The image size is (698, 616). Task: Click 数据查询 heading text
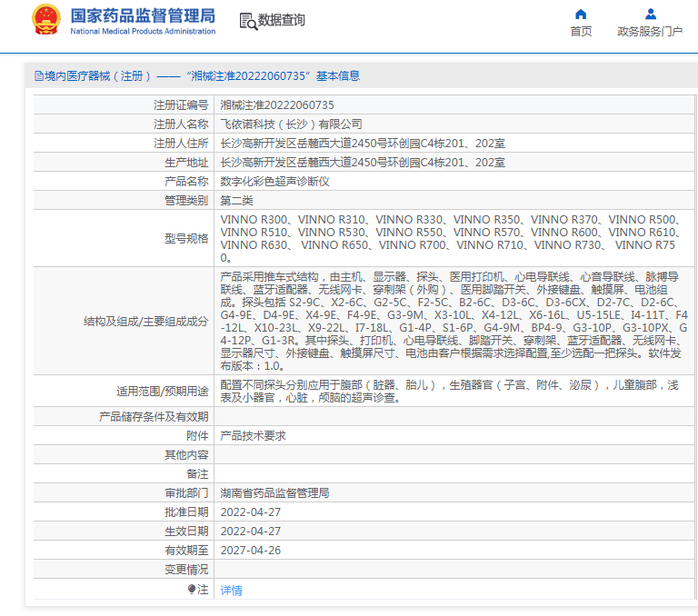tap(282, 20)
